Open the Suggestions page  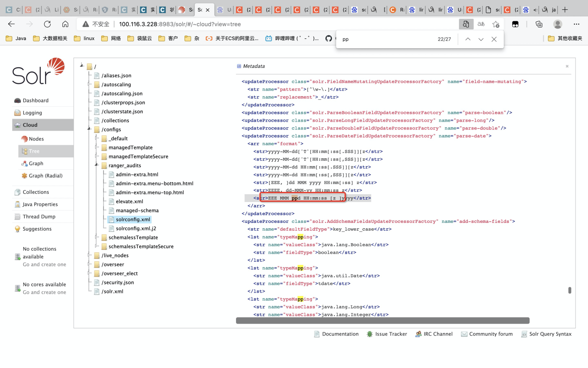click(x=37, y=229)
